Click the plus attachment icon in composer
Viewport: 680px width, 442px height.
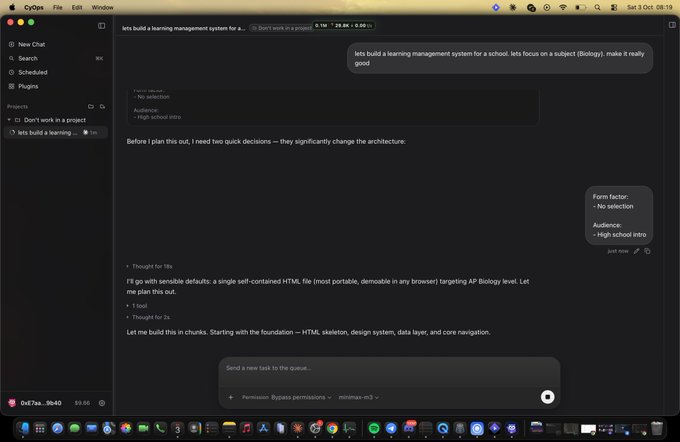[x=231, y=397]
